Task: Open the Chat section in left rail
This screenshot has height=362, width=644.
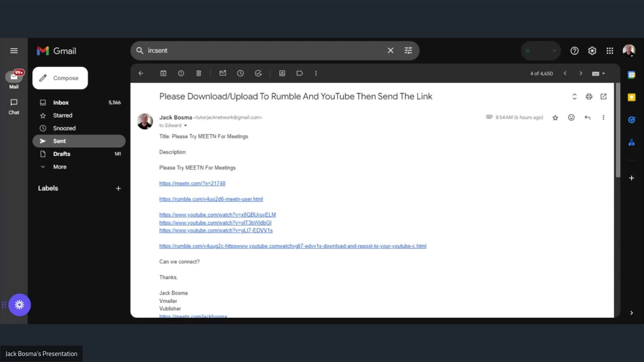Action: (x=14, y=106)
